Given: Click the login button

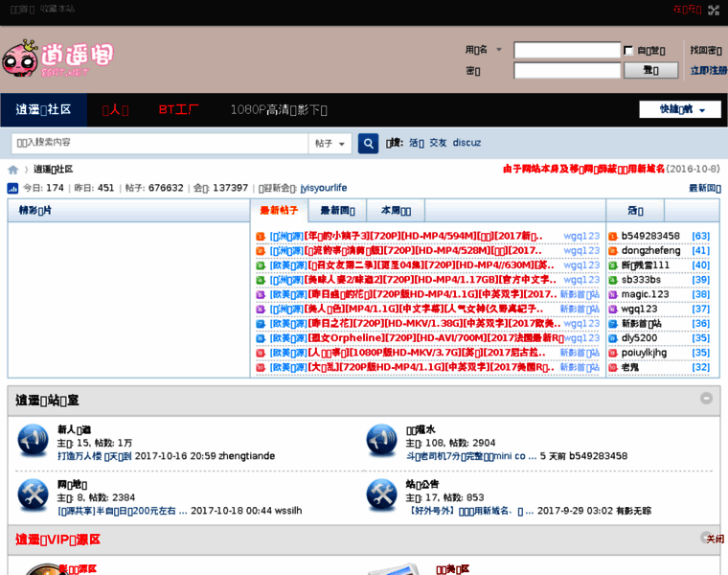Looking at the screenshot, I should (x=651, y=70).
